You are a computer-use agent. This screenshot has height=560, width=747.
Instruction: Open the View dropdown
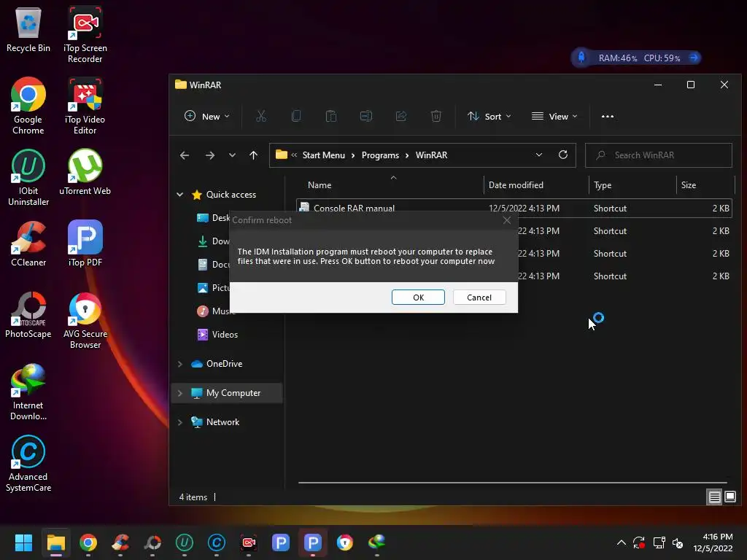coord(554,116)
